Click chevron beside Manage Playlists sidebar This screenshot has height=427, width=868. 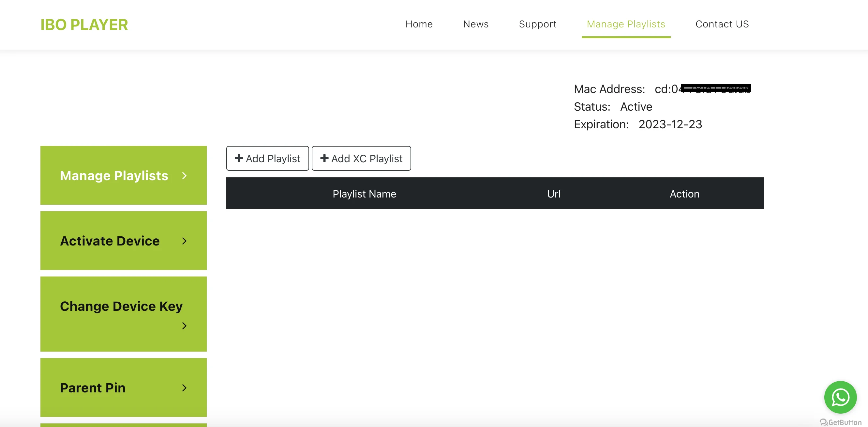(184, 176)
